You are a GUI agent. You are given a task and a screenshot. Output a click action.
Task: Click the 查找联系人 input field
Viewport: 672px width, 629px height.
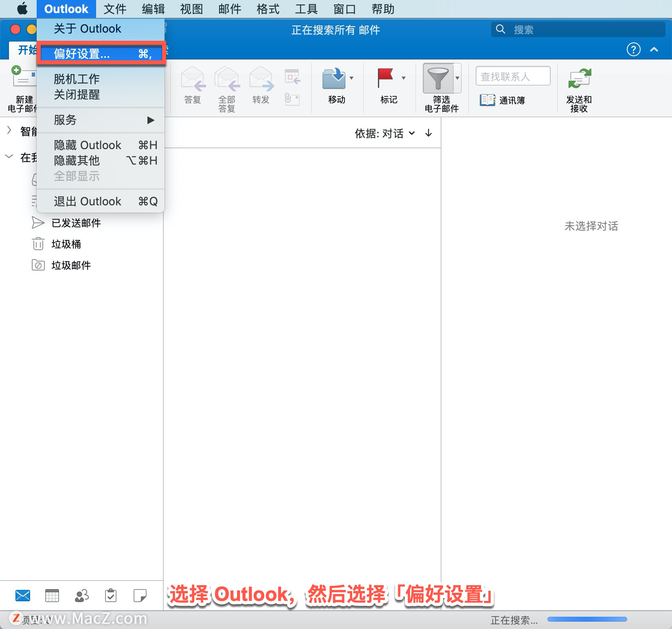point(513,76)
